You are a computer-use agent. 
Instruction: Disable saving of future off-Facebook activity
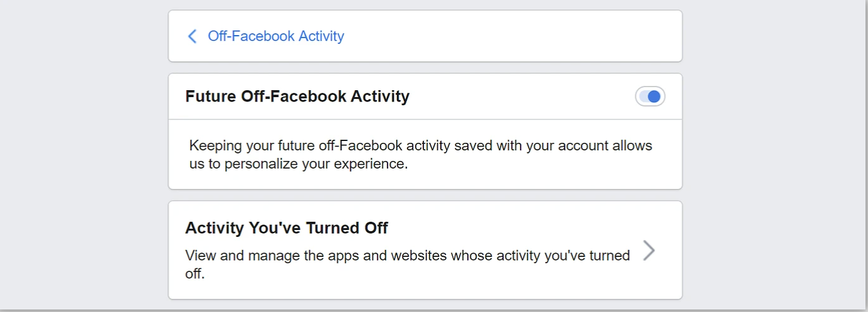tap(650, 96)
